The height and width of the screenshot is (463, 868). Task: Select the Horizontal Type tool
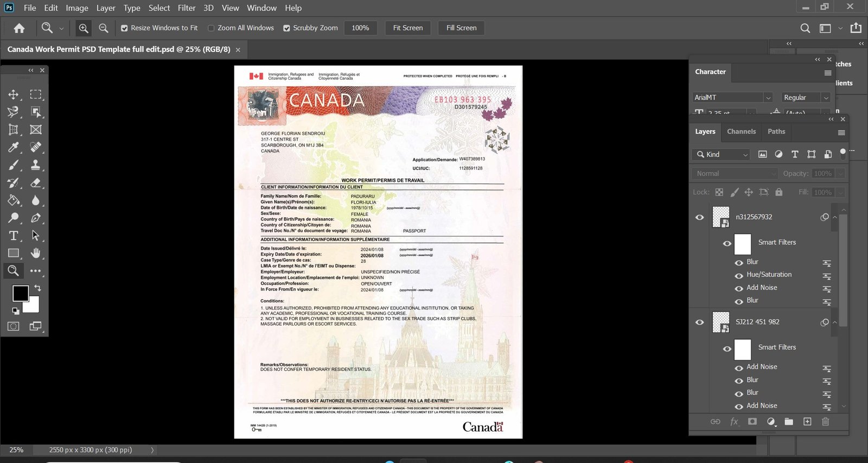tap(14, 236)
